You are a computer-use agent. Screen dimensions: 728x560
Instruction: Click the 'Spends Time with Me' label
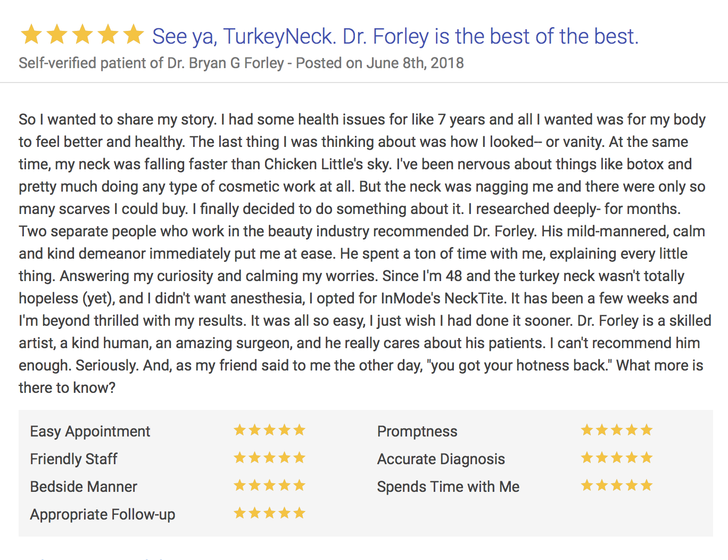448,487
